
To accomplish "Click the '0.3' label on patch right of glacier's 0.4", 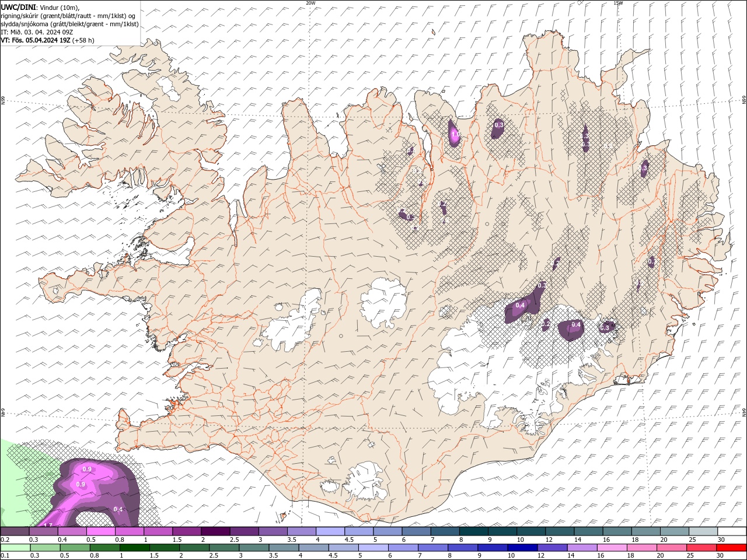I will [605, 328].
